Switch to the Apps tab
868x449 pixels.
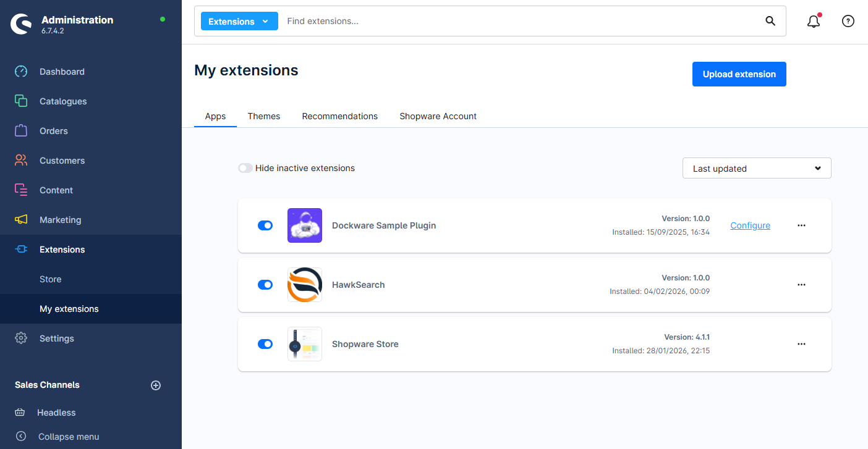(x=215, y=116)
